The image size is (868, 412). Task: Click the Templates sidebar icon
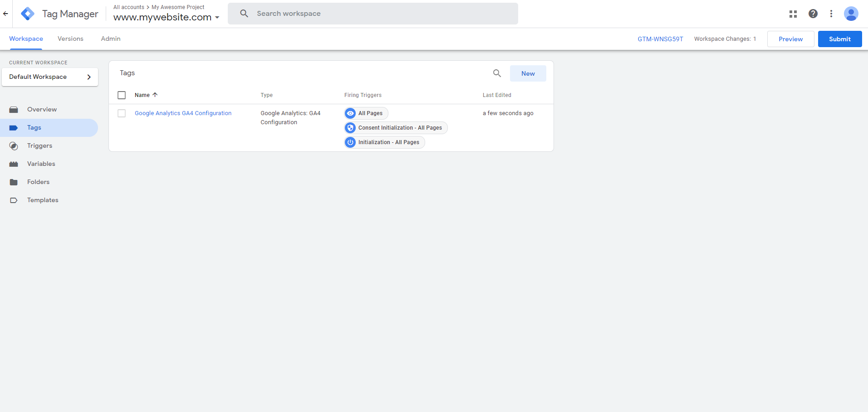click(14, 200)
